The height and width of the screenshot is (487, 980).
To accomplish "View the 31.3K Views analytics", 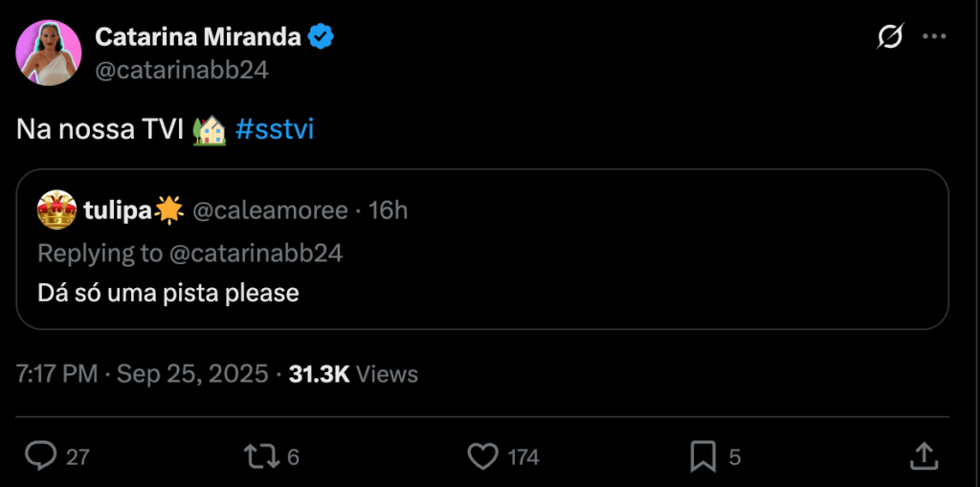I will [353, 374].
